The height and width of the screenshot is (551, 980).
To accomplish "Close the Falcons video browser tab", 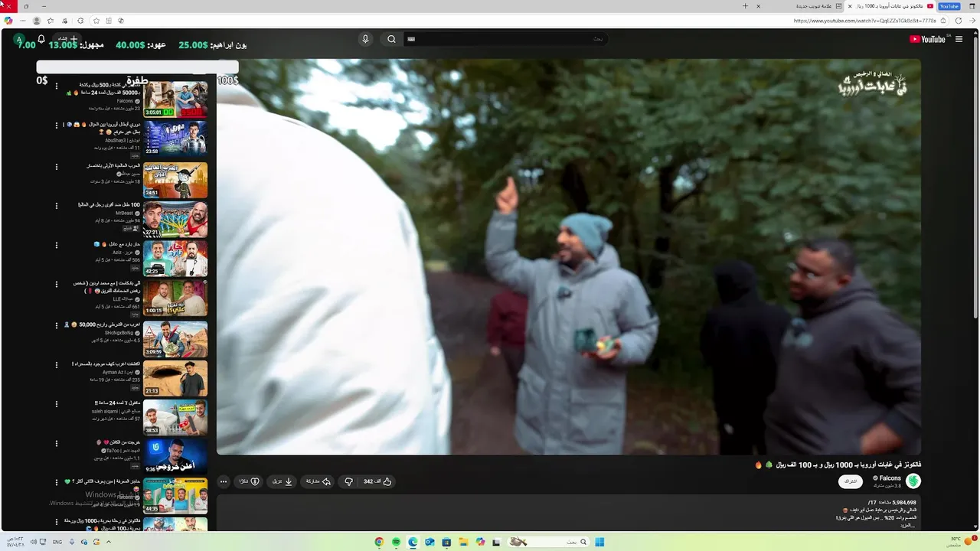I will tap(850, 6).
